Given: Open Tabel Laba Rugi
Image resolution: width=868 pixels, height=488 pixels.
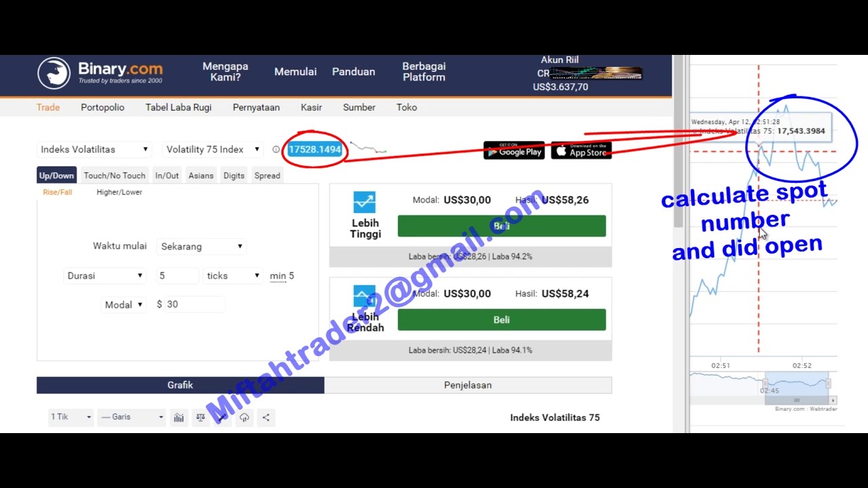Looking at the screenshot, I should pyautogui.click(x=178, y=107).
